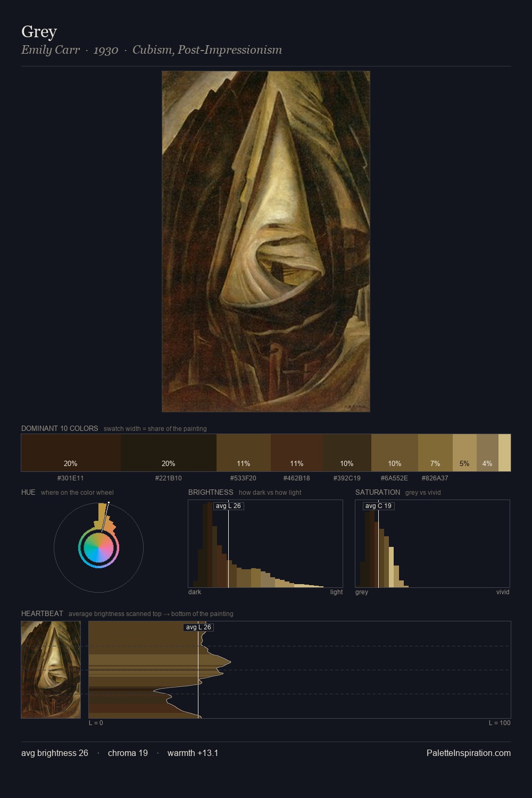
Task: Select the #392C19 color swatch
Action: [x=347, y=453]
